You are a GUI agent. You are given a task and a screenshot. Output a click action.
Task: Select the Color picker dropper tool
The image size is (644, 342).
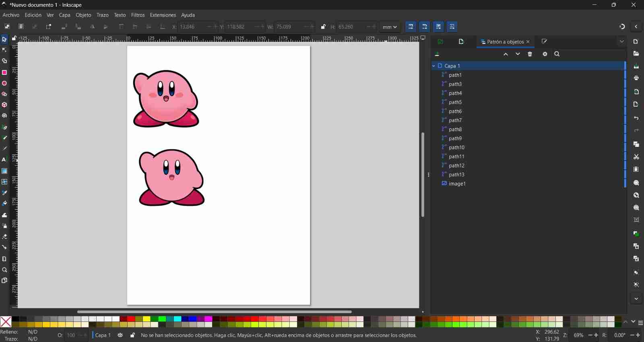click(x=4, y=193)
